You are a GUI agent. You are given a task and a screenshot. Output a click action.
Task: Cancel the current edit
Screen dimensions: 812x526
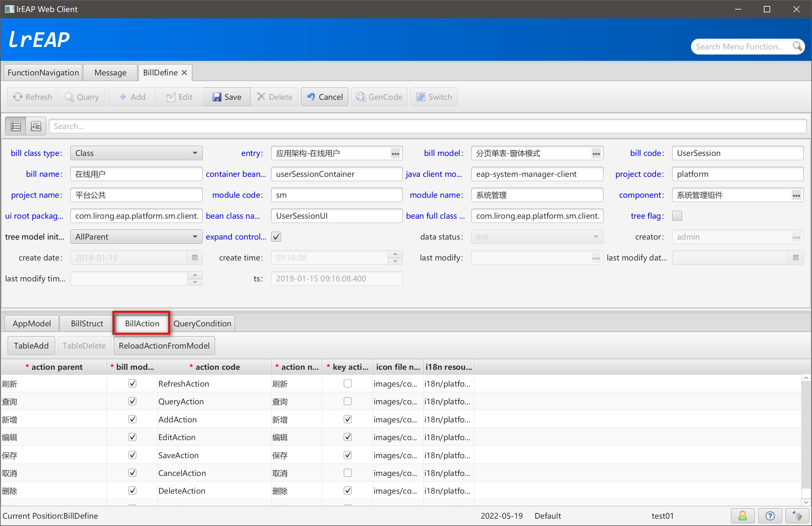click(x=325, y=97)
